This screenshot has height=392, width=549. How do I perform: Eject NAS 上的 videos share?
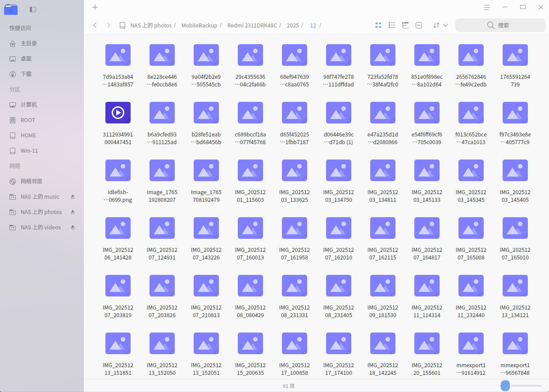pyautogui.click(x=73, y=227)
